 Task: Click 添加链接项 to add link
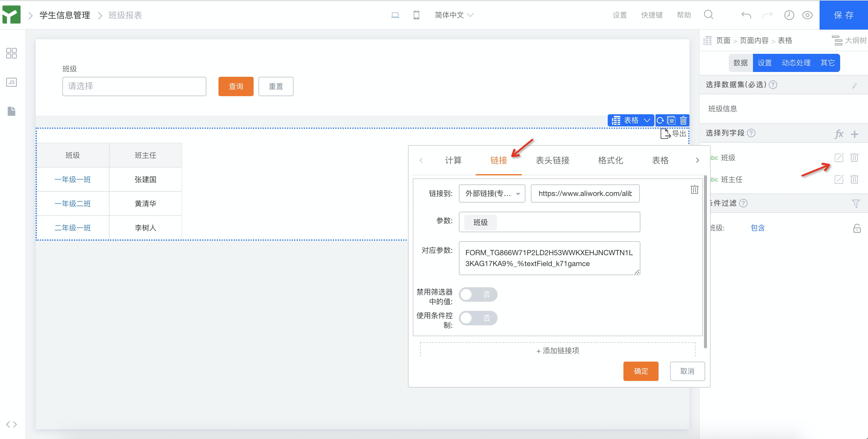pos(557,350)
